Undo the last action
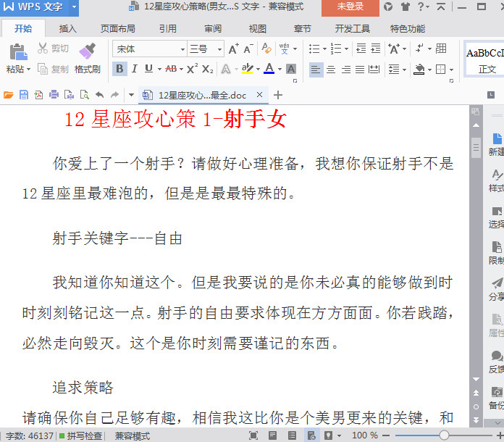 100,95
